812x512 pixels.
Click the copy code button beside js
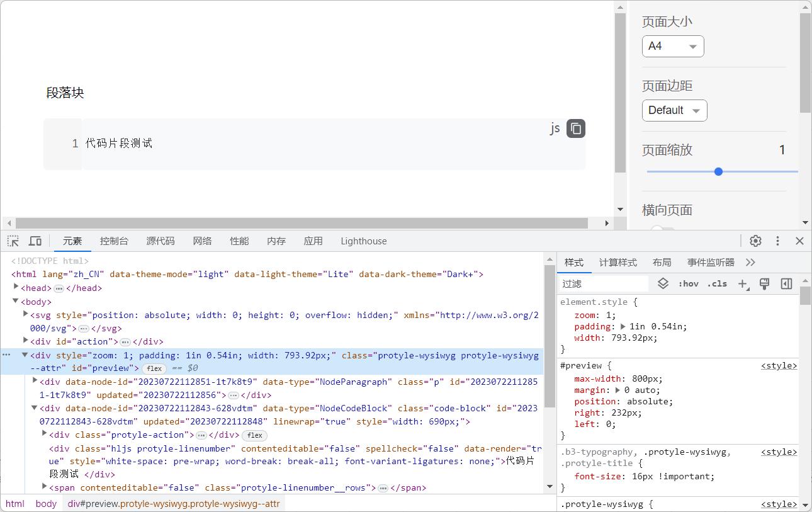[x=575, y=128]
